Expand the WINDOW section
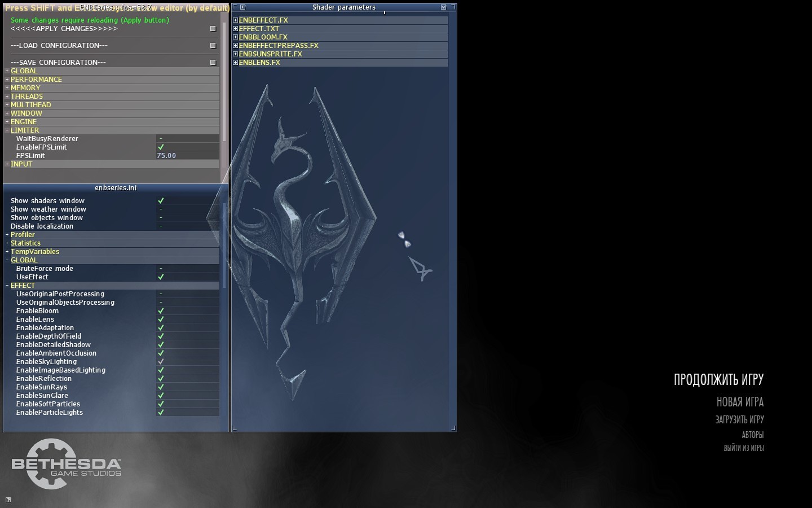The height and width of the screenshot is (508, 812). [7, 113]
